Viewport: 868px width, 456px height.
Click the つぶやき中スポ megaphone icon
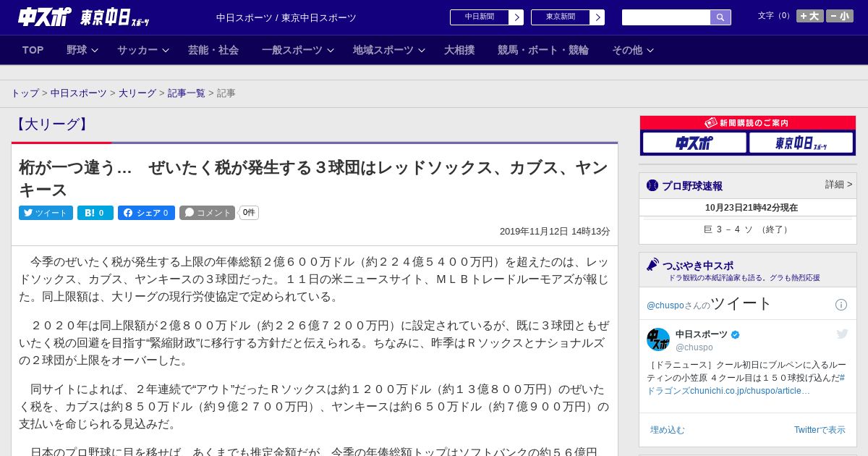point(652,265)
